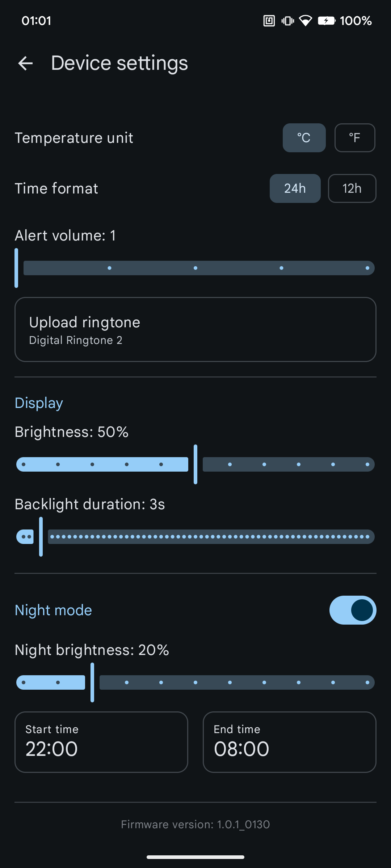The image size is (391, 868).
Task: Click the Wi-Fi status icon
Action: (306, 21)
